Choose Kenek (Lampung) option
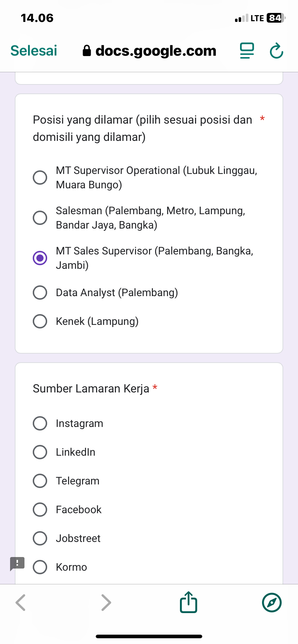Image resolution: width=298 pixels, height=644 pixels. point(40,321)
